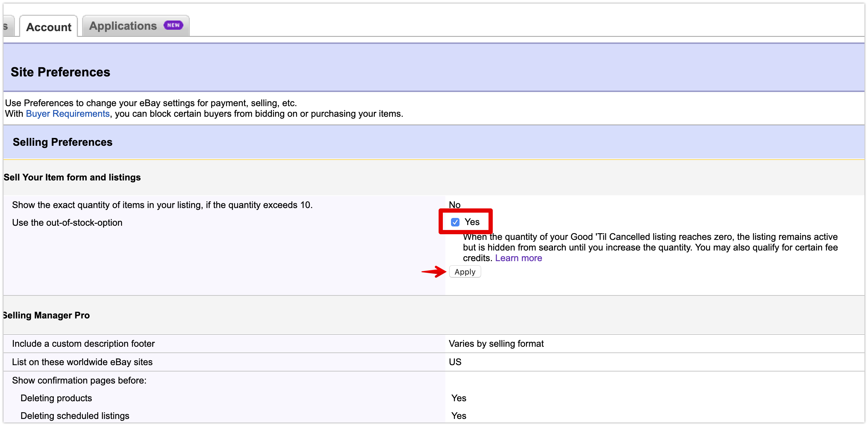Viewport: 868px width, 426px height.
Task: Click 'Sell Your Item form and listings' heading
Action: [x=72, y=177]
